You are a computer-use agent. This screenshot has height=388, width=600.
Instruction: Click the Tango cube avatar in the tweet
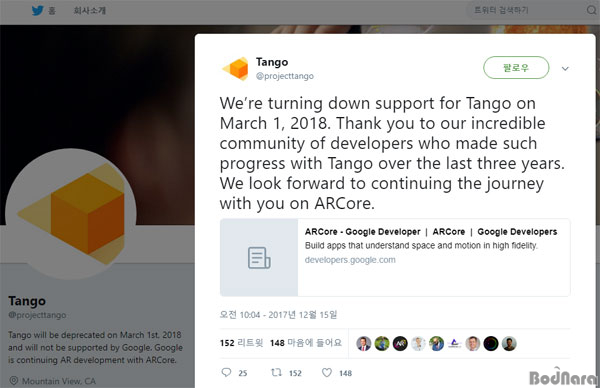(x=235, y=69)
